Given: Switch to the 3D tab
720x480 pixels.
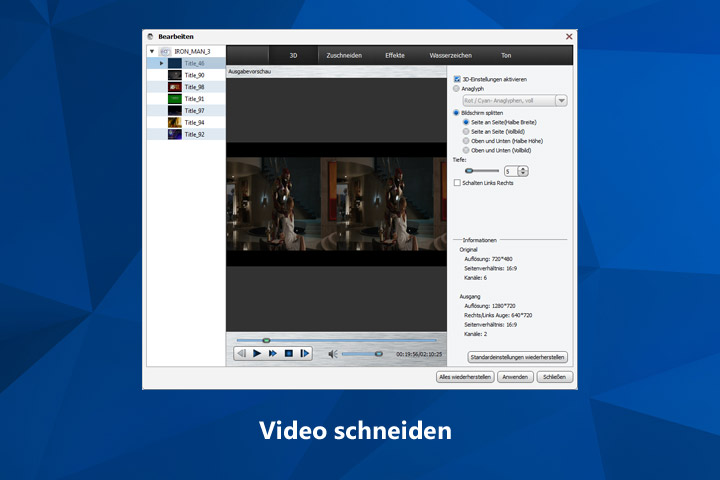Looking at the screenshot, I should (x=293, y=55).
